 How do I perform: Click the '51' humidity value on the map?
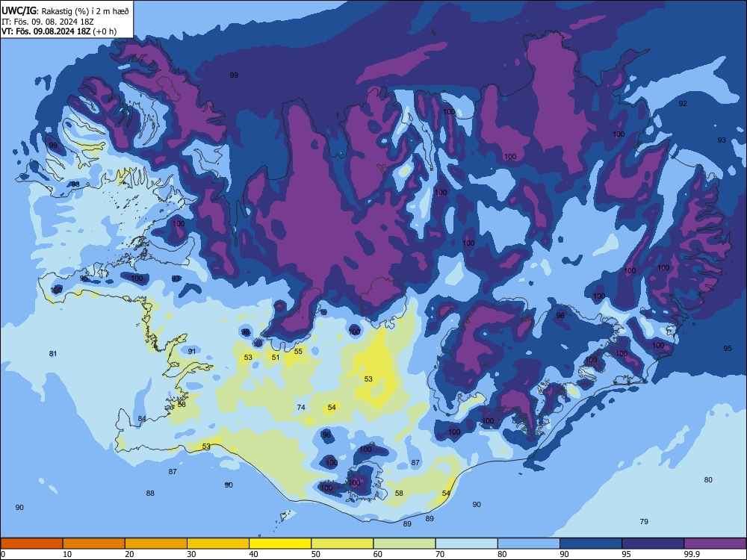coord(276,357)
